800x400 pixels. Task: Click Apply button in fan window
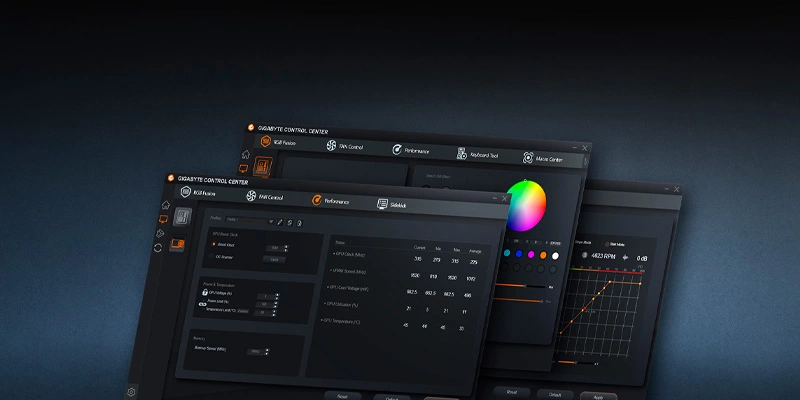(x=598, y=396)
